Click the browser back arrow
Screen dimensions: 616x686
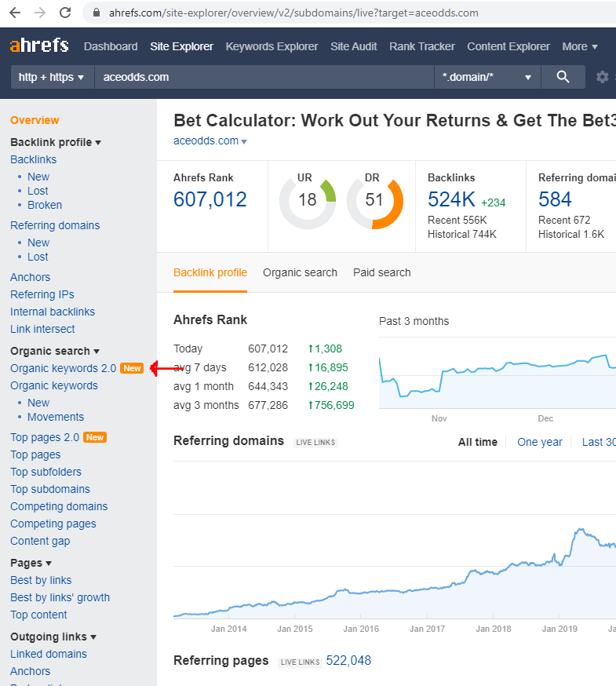point(15,13)
